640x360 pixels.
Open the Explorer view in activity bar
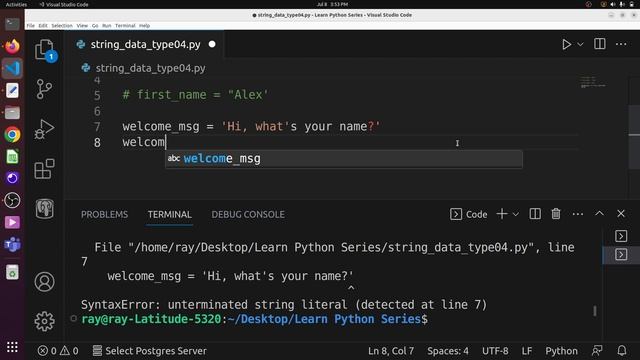coord(44,50)
